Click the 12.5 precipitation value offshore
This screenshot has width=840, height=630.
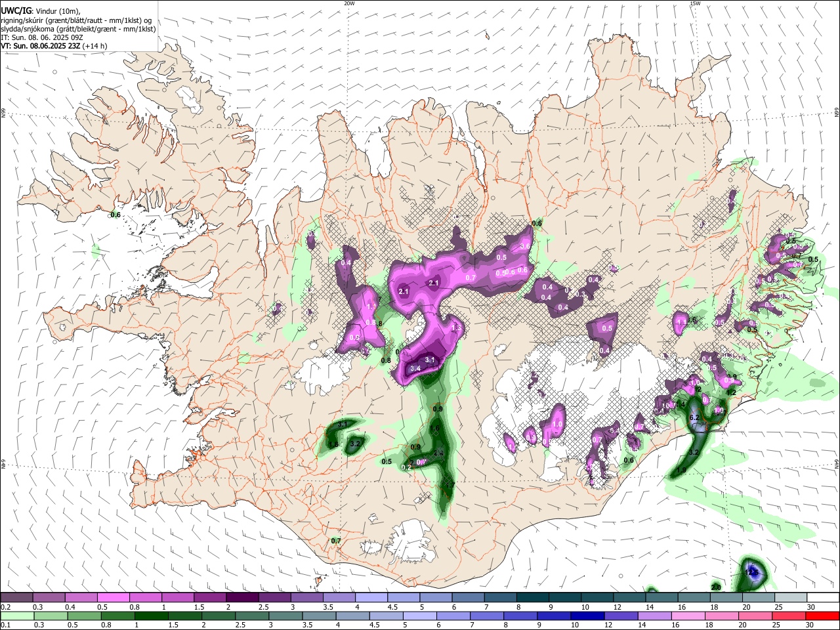[x=752, y=572]
